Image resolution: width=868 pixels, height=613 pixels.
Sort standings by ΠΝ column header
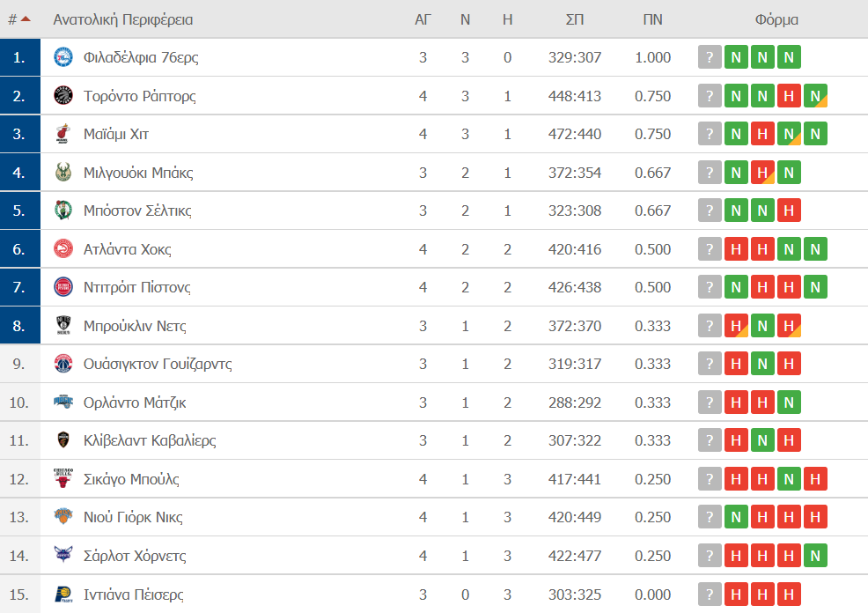652,20
